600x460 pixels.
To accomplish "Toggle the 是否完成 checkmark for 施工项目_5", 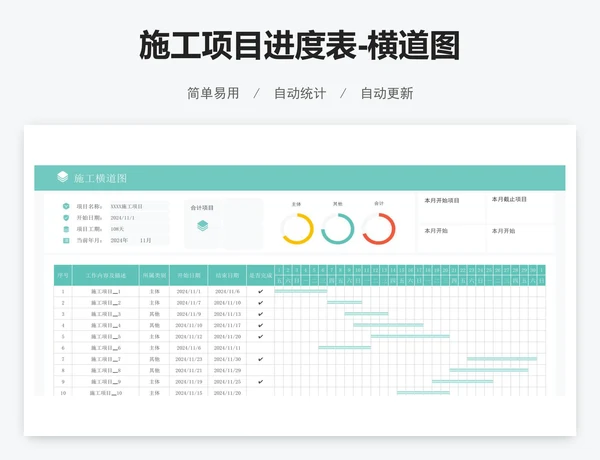I will (261, 337).
